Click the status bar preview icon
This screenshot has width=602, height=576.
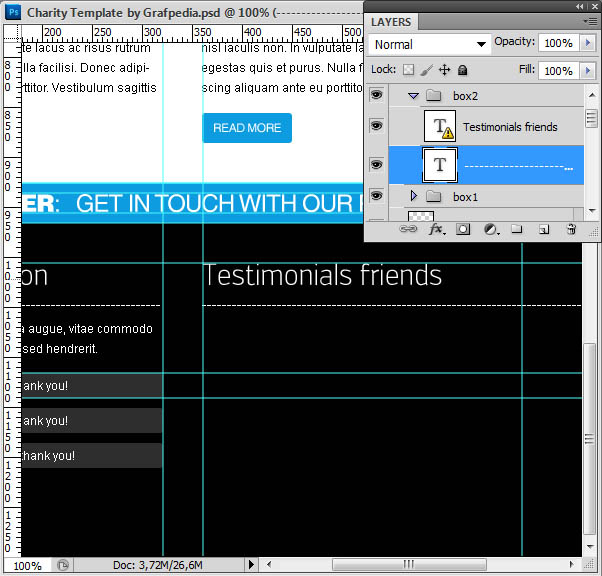[x=63, y=565]
